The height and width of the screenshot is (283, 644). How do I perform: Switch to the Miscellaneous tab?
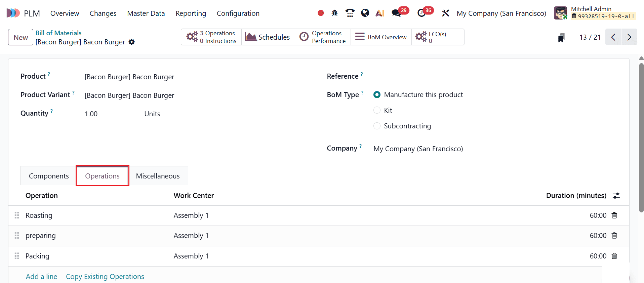tap(158, 176)
